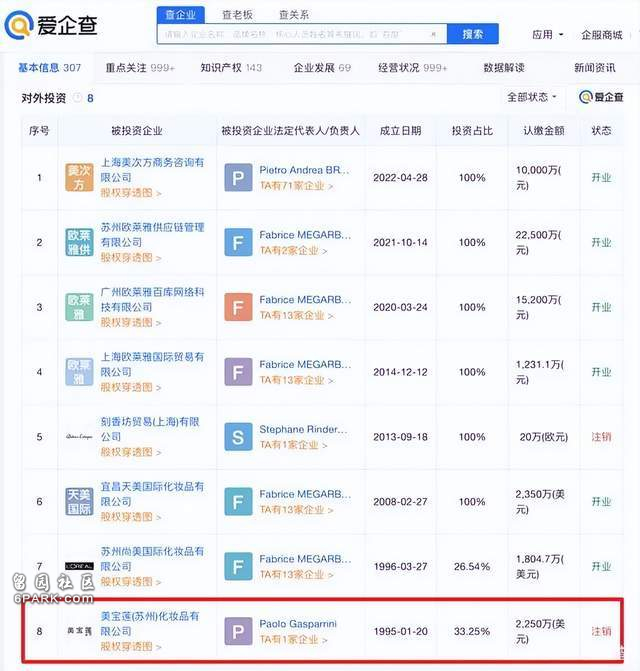The image size is (640, 671).
Task: Click TA有2家企业 in row 2
Action: point(293,250)
